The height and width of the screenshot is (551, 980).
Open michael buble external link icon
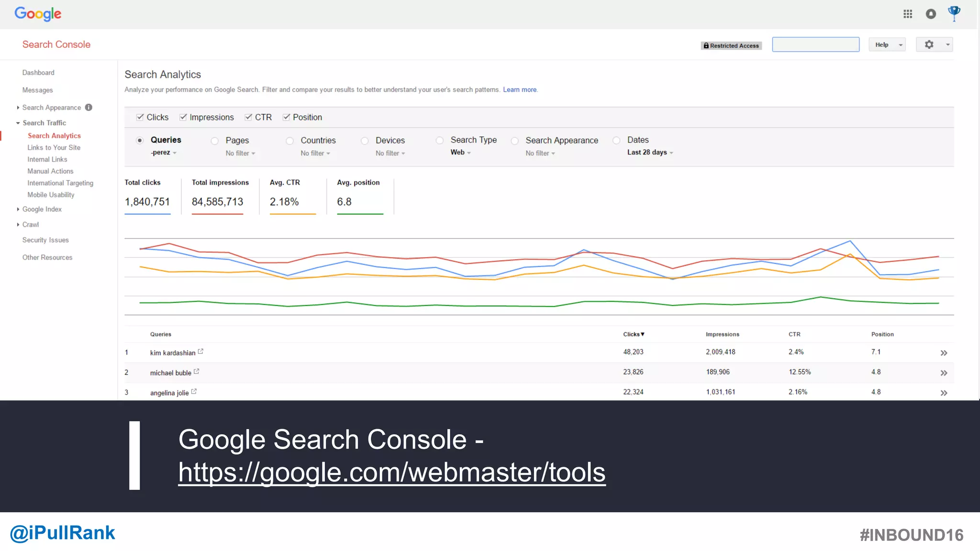[x=196, y=372]
